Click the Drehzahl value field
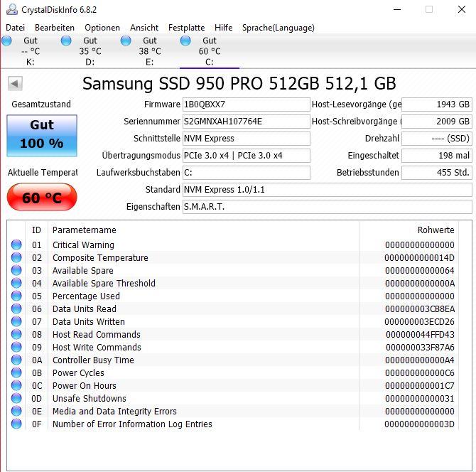The width and height of the screenshot is (476, 472). [x=437, y=139]
